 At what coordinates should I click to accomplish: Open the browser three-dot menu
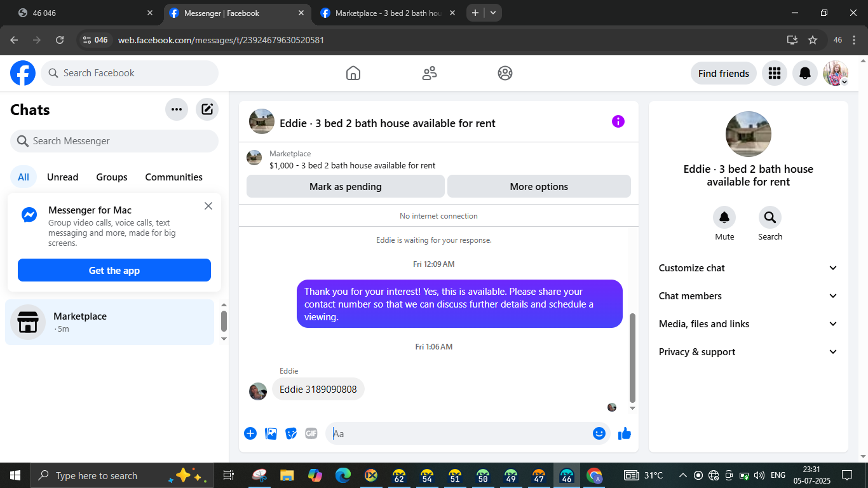pos(855,40)
